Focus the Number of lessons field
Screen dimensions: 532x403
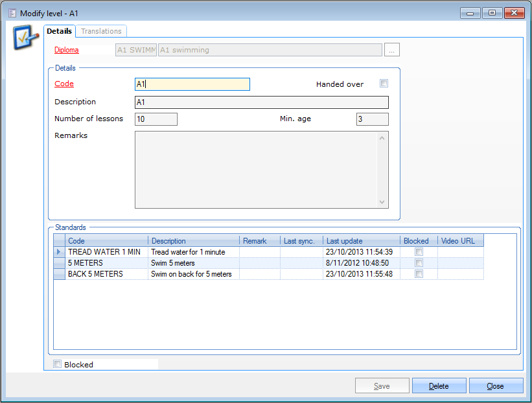tap(156, 119)
